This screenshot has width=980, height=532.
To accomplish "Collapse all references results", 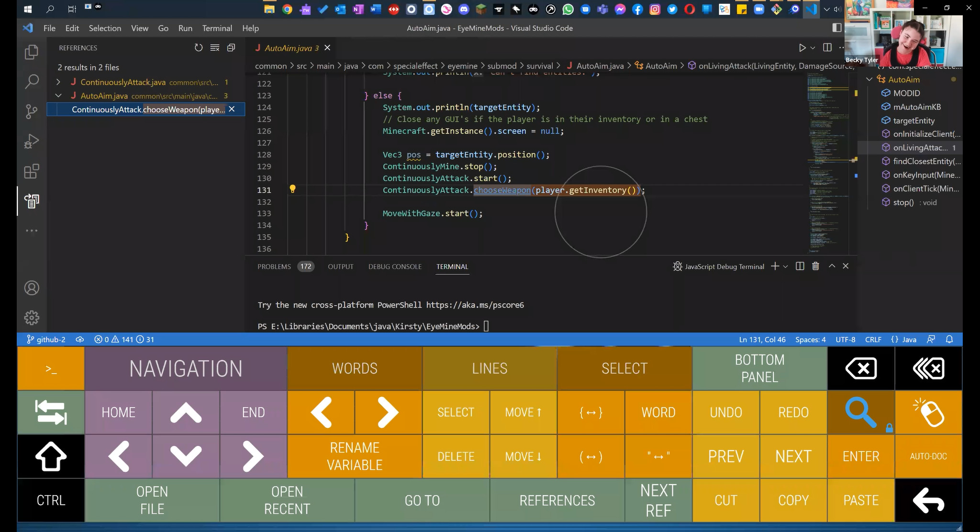I will 231,48.
